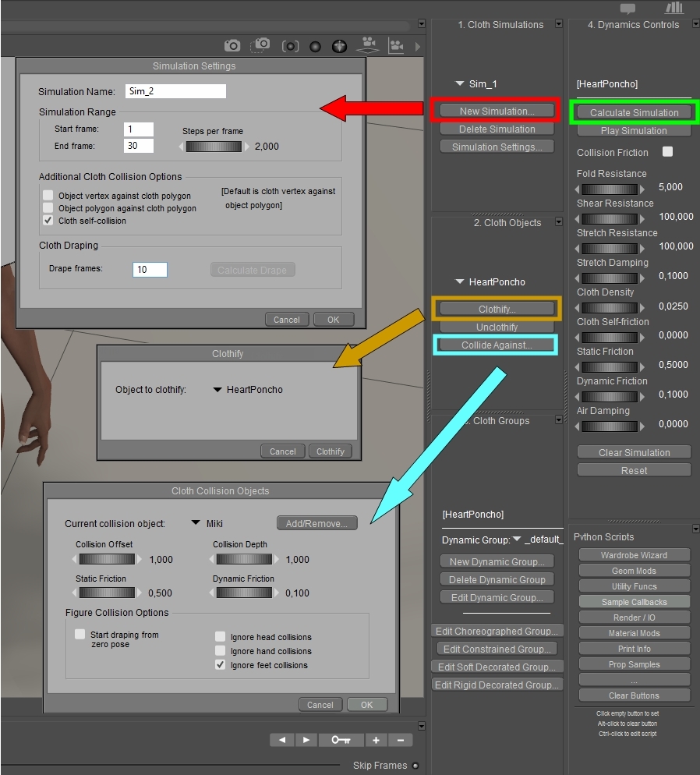Click Cancel in the Clothify dialog
The height and width of the screenshot is (775, 700).
(282, 451)
